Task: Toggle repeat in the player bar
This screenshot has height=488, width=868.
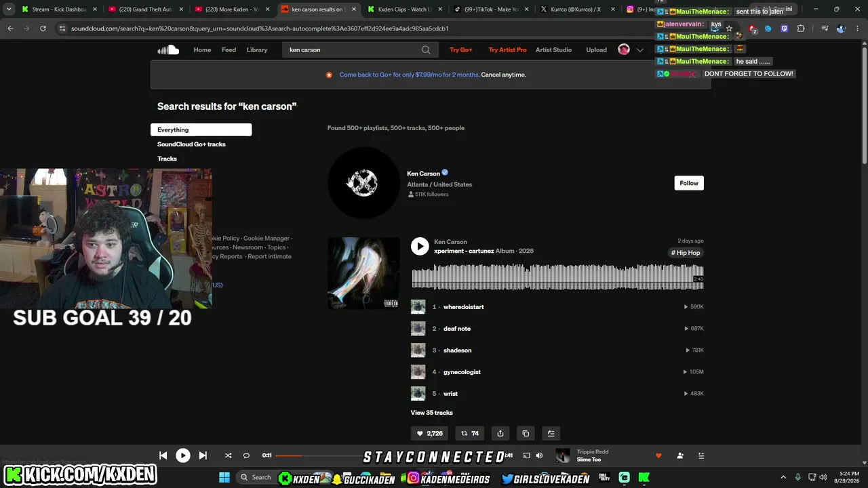Action: coord(246,455)
